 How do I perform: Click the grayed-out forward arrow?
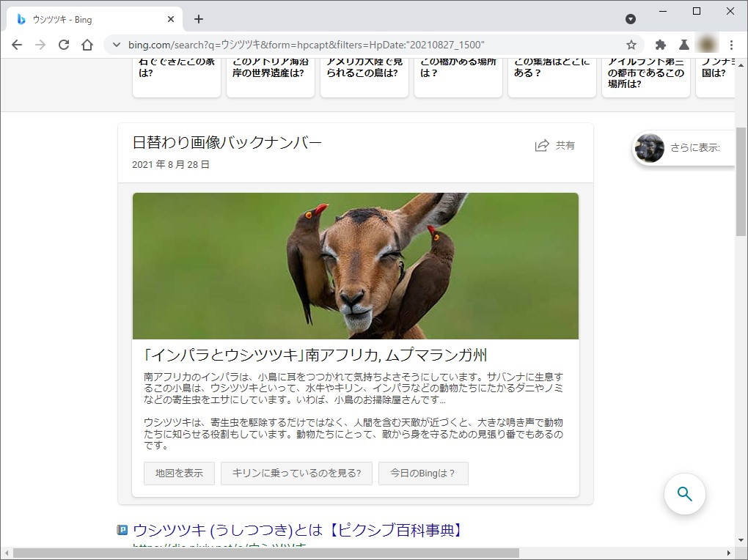coord(40,45)
